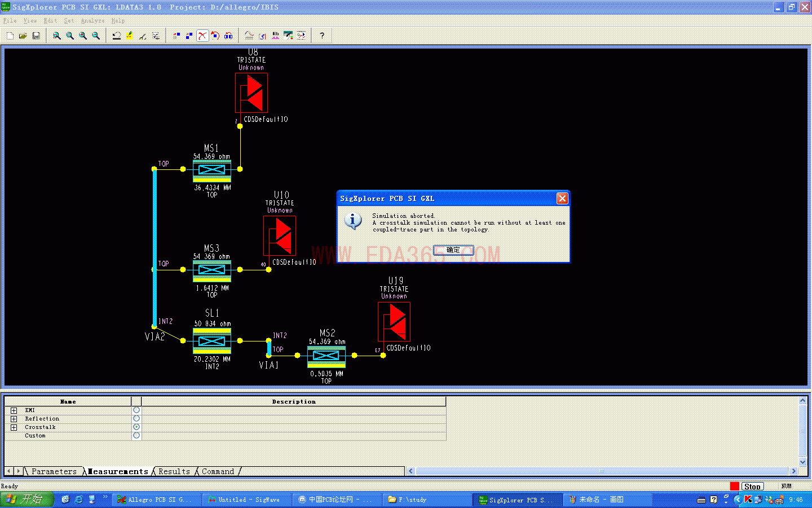Click the Name column header

pyautogui.click(x=68, y=402)
